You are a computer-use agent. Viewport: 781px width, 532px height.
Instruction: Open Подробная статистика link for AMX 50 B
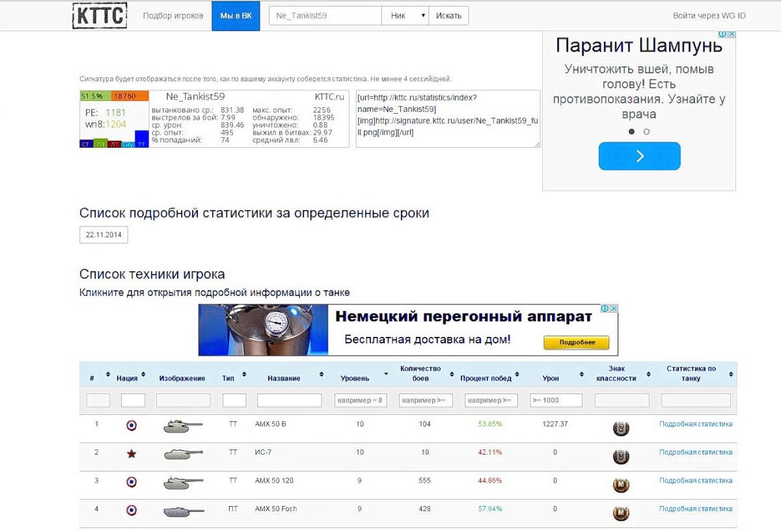tap(695, 424)
